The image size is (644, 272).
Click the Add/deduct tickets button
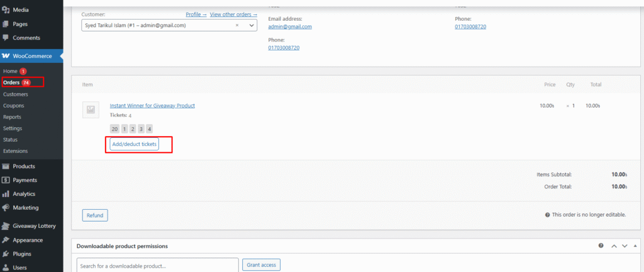click(134, 145)
